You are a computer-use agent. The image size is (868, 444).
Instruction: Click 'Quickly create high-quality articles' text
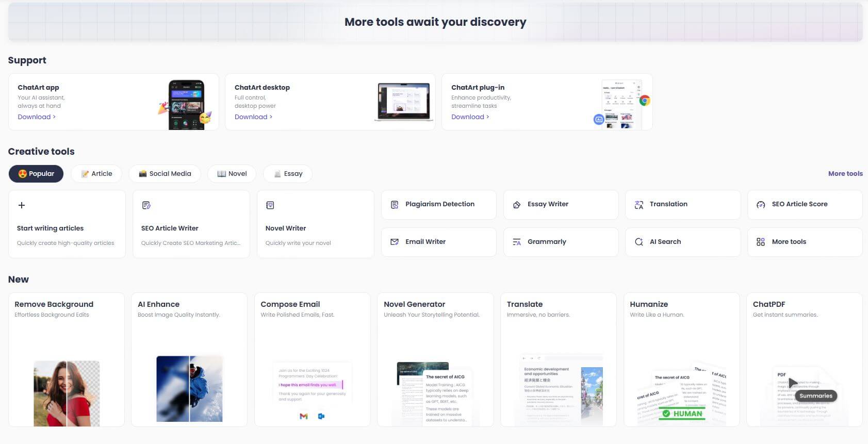pos(65,243)
